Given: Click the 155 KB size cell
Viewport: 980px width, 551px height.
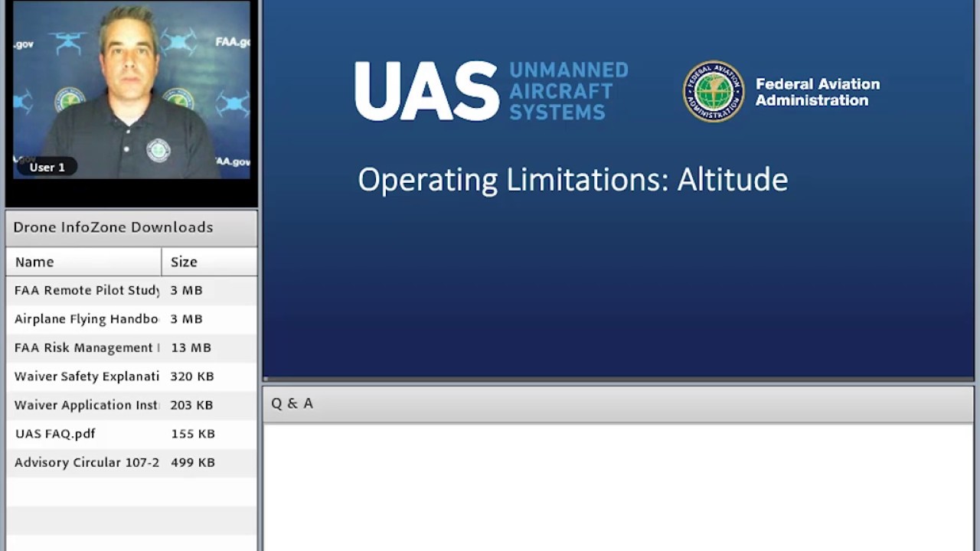Looking at the screenshot, I should click(x=193, y=434).
